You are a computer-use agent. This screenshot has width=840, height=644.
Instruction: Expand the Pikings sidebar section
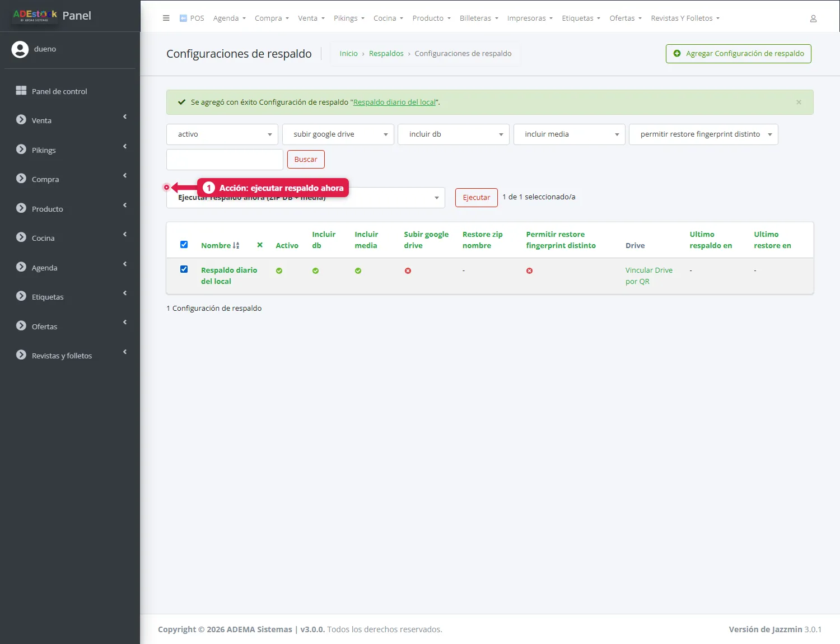[x=70, y=150]
